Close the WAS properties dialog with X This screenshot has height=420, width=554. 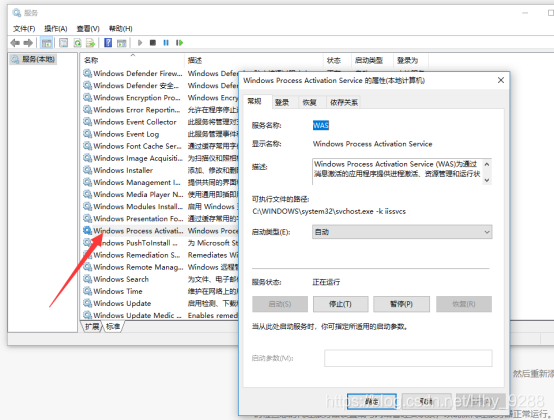[x=501, y=80]
